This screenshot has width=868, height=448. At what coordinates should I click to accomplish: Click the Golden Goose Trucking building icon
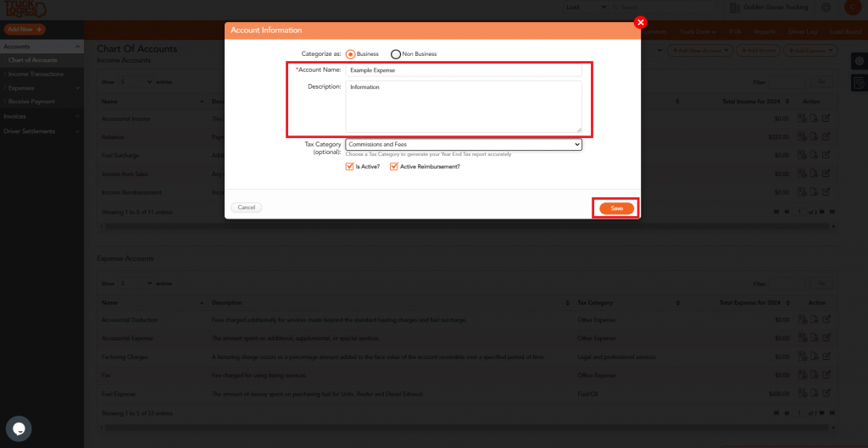(735, 8)
